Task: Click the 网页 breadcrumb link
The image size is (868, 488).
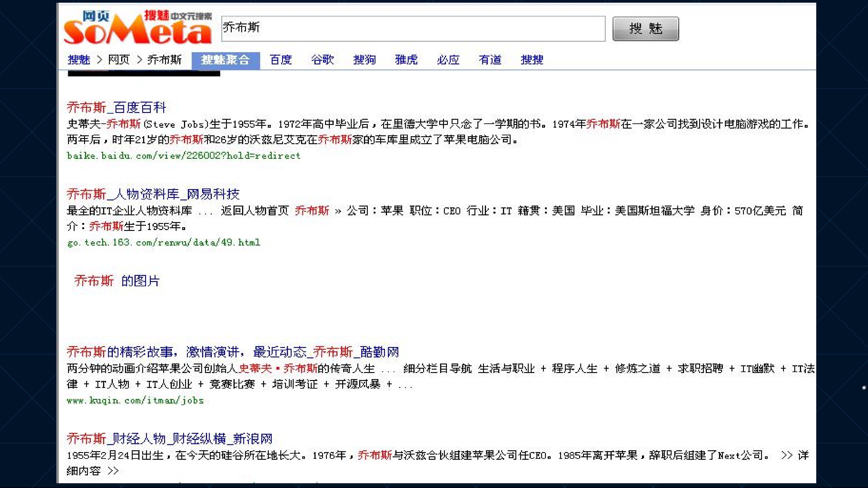Action: pyautogui.click(x=119, y=60)
